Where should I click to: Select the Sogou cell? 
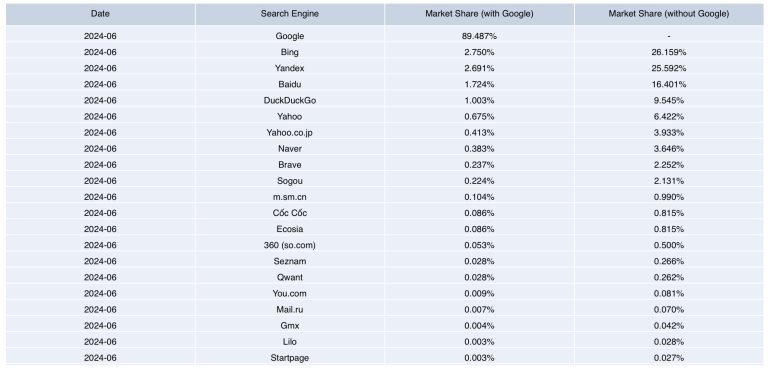tap(289, 181)
